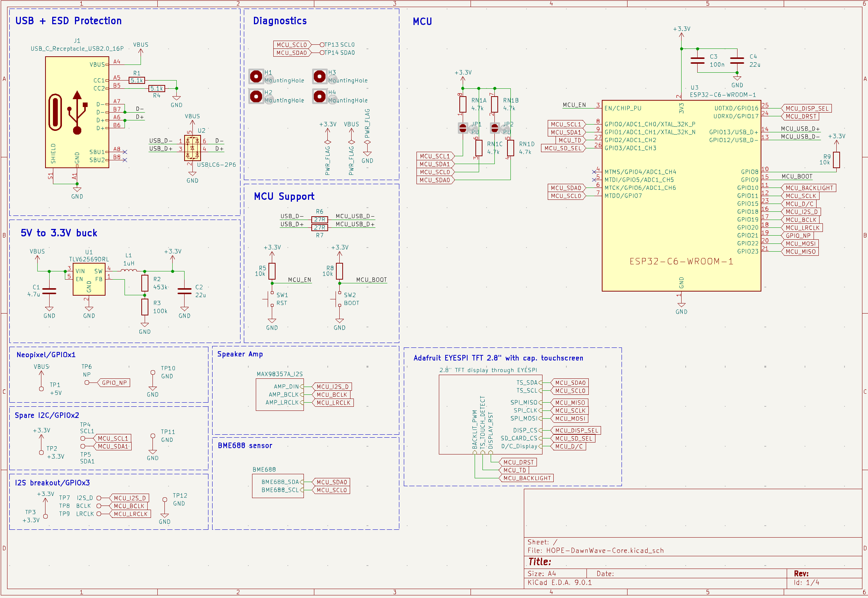Click MCU_USB_D+ net label near R7
The height and width of the screenshot is (598, 868).
(x=355, y=224)
